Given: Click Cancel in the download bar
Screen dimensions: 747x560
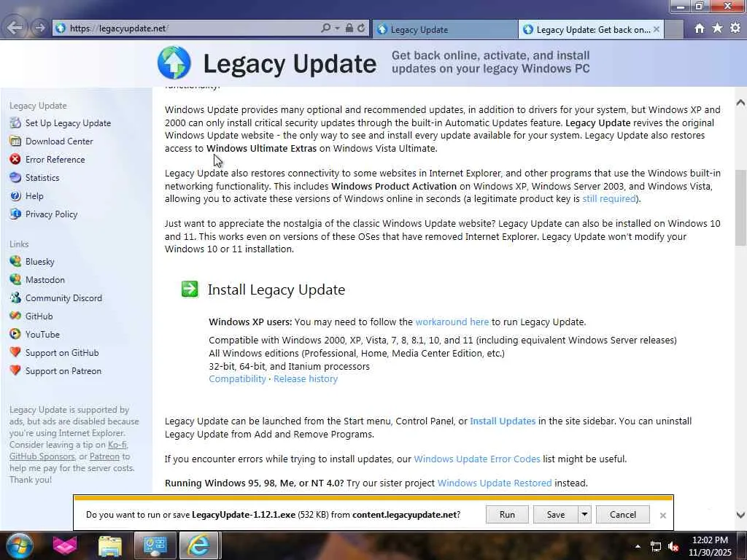Looking at the screenshot, I should (x=623, y=515).
